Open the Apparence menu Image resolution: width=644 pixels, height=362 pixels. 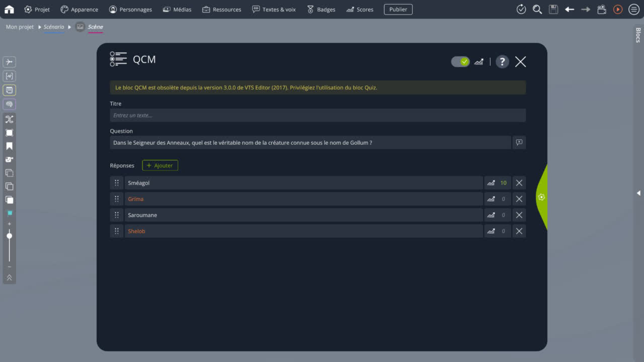pos(79,9)
